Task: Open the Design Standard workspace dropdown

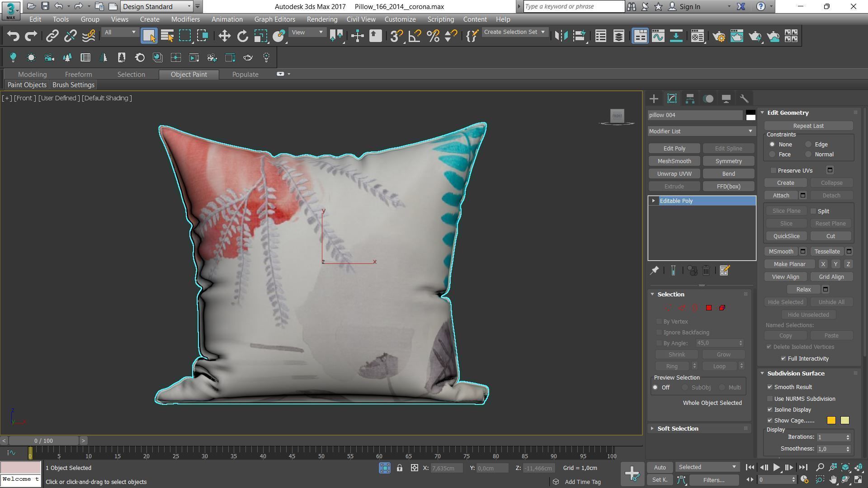Action: click(157, 6)
